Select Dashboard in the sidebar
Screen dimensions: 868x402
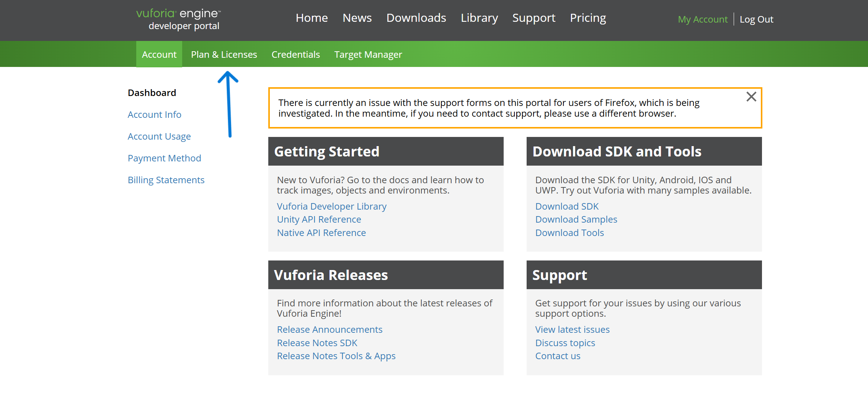coord(152,93)
